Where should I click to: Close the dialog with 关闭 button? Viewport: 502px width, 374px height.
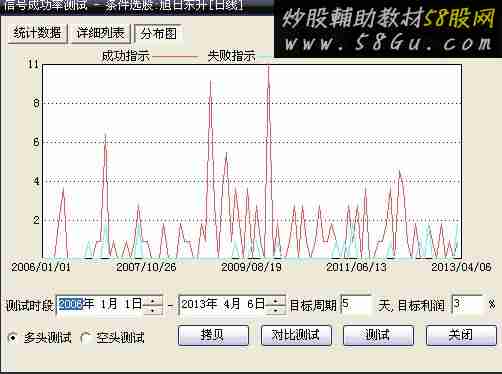461,335
